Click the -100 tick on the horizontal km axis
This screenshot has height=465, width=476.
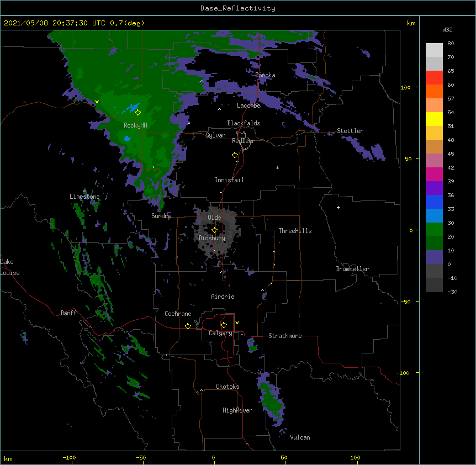click(x=69, y=457)
